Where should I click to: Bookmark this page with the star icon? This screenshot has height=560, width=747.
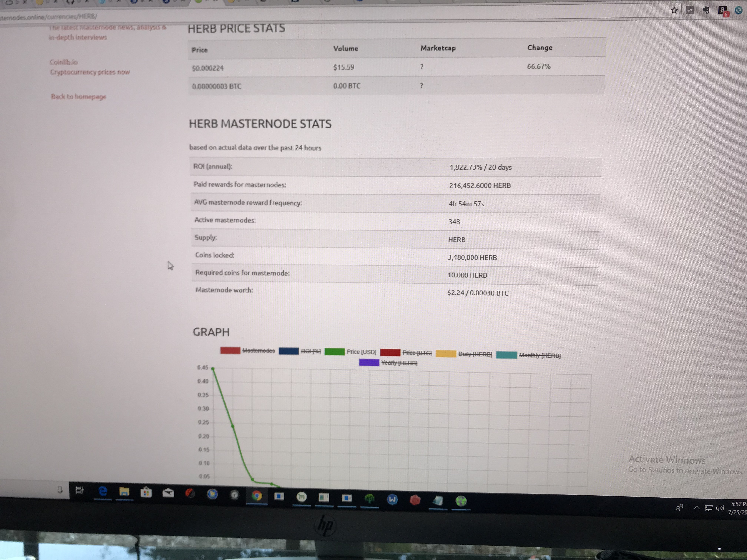pos(674,11)
